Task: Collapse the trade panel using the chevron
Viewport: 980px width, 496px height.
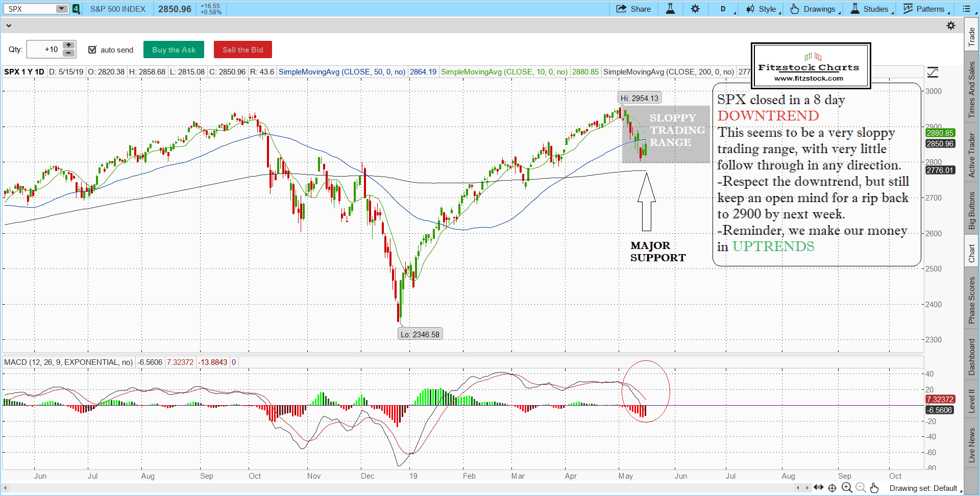Action: (x=8, y=26)
